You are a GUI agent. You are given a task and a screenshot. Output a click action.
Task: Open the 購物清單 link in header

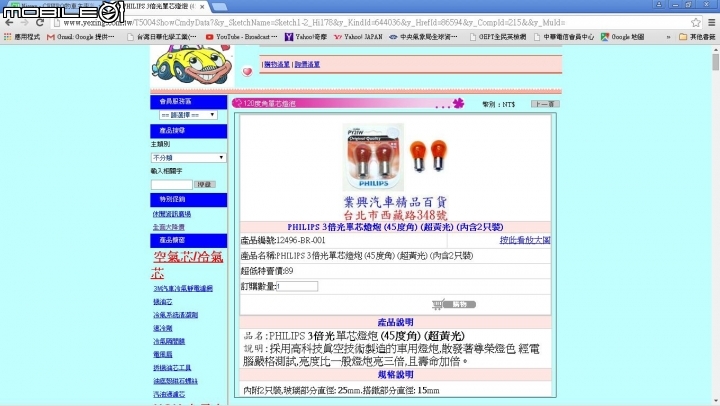277,65
